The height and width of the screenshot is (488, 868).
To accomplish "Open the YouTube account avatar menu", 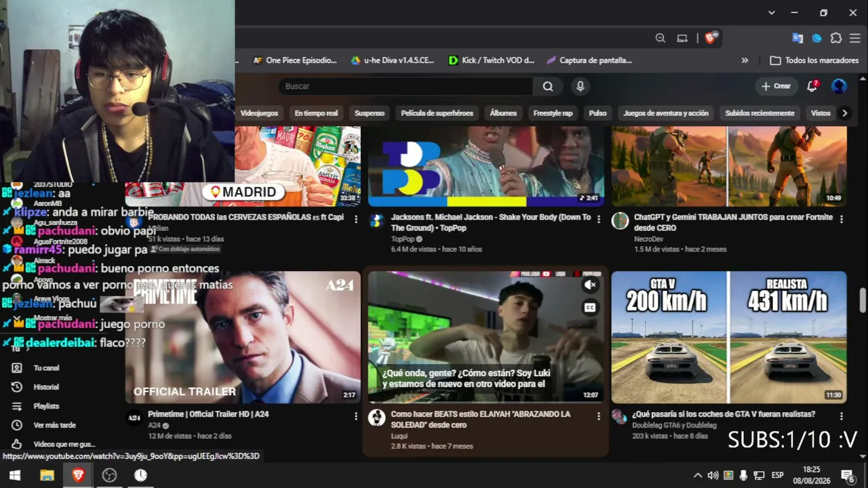I will [839, 86].
